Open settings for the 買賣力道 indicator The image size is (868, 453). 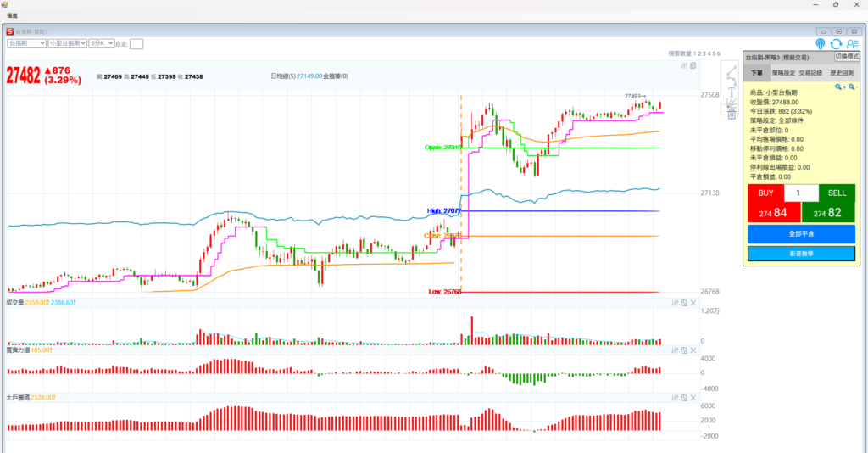tap(676, 350)
